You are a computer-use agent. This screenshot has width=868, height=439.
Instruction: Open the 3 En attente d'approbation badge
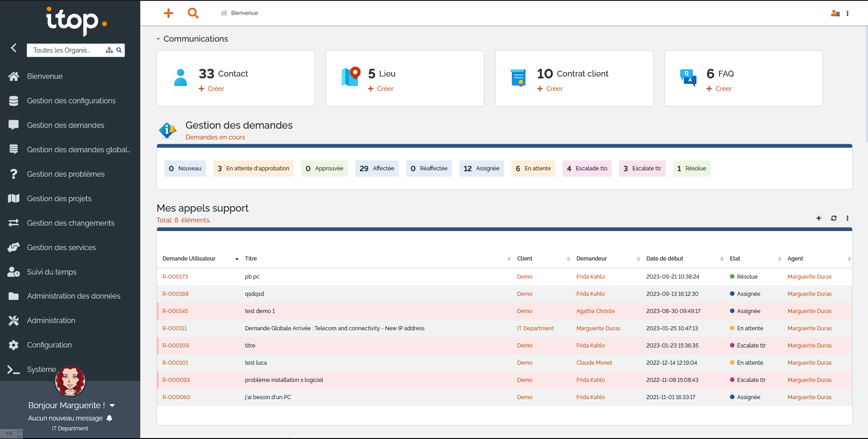[x=253, y=169]
